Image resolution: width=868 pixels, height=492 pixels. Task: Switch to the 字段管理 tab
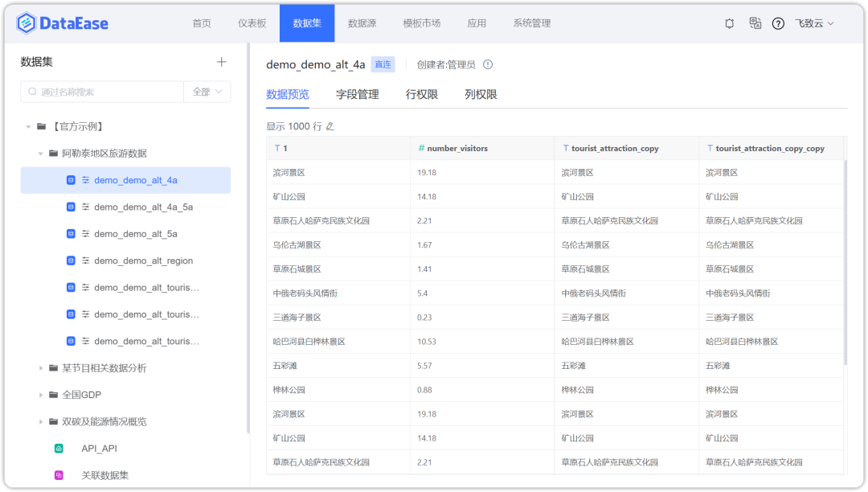pyautogui.click(x=357, y=94)
